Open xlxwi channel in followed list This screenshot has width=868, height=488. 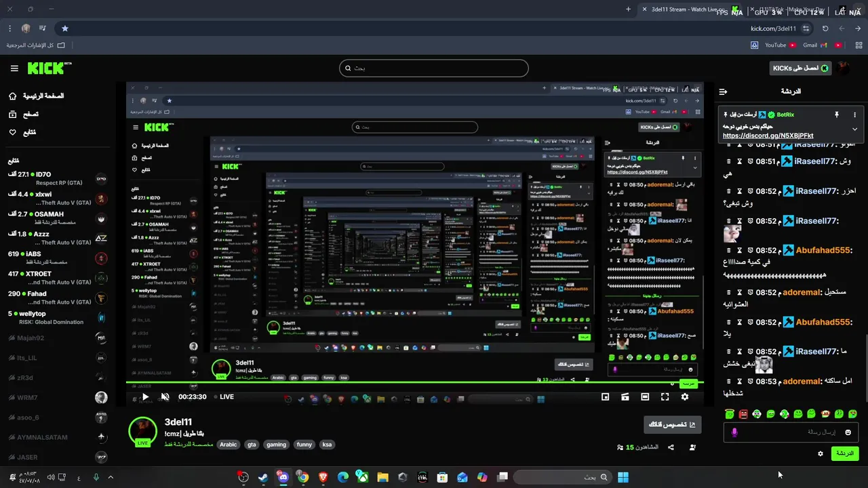pos(58,199)
